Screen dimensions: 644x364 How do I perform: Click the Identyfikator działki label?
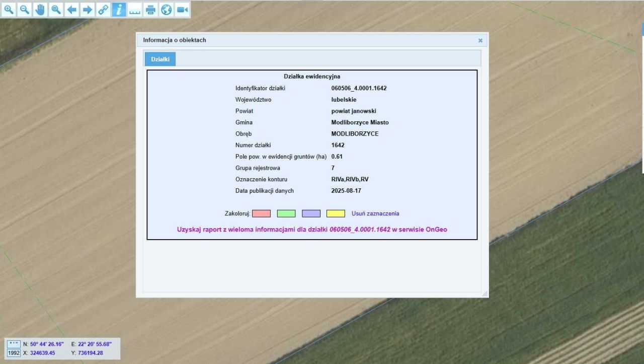[x=260, y=88]
